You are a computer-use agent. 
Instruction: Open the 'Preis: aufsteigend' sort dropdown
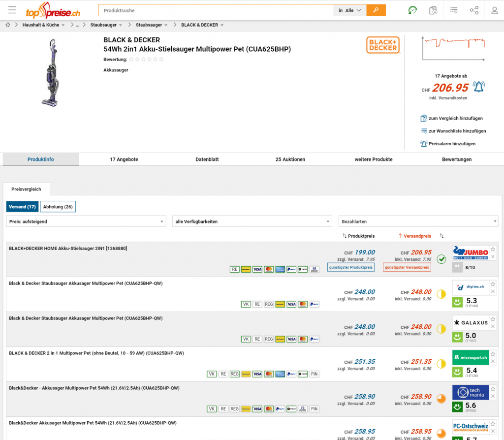86,221
